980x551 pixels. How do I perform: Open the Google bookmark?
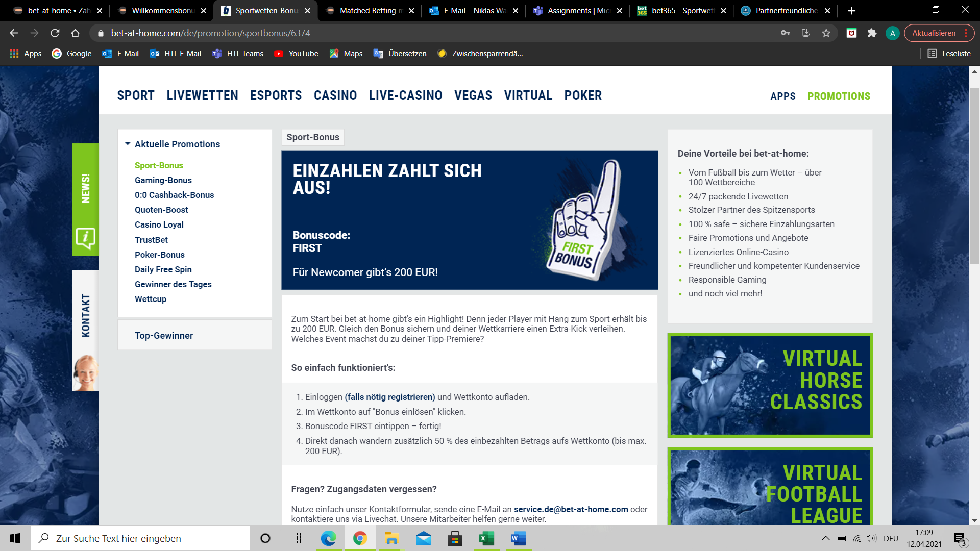click(72, 54)
